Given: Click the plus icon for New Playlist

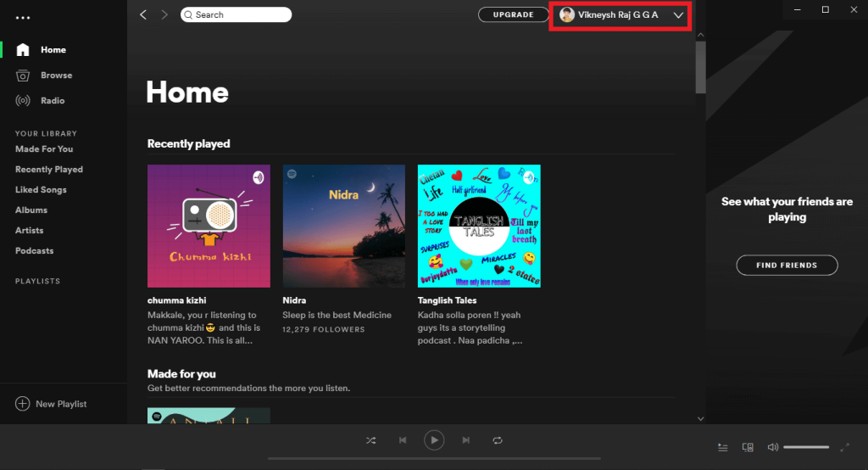Looking at the screenshot, I should click(22, 404).
